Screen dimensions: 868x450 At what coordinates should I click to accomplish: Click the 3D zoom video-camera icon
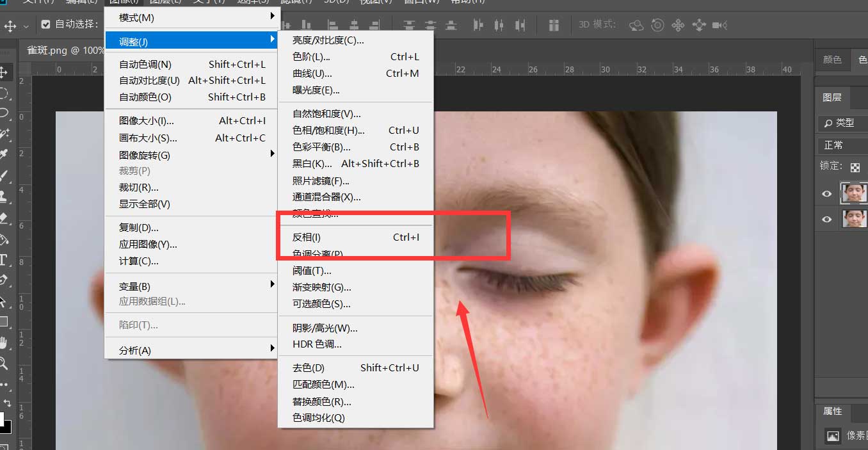click(720, 25)
